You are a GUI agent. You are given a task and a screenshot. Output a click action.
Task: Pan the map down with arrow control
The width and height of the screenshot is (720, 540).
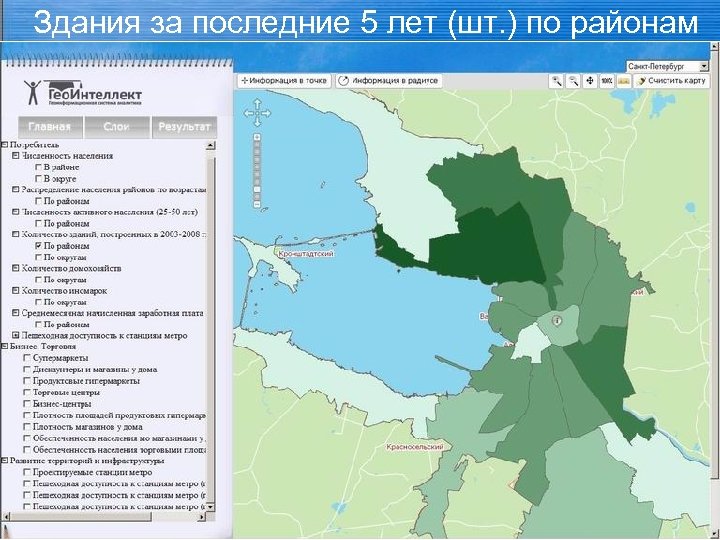tap(257, 122)
